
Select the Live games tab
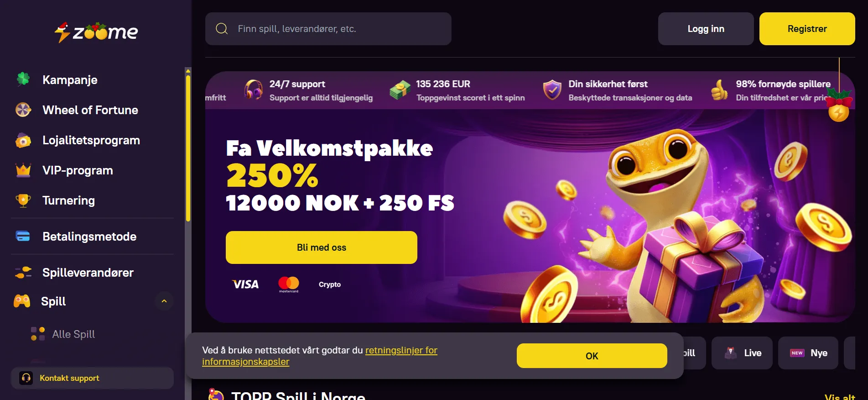coord(742,353)
